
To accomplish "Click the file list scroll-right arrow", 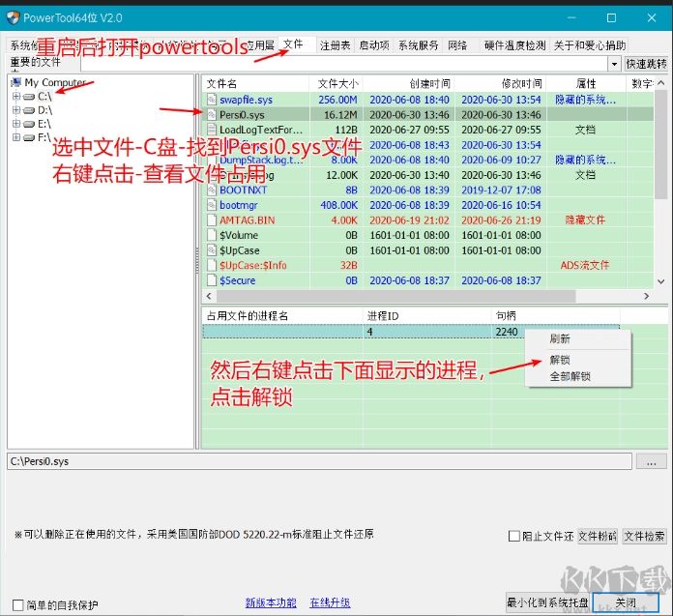I will [646, 296].
